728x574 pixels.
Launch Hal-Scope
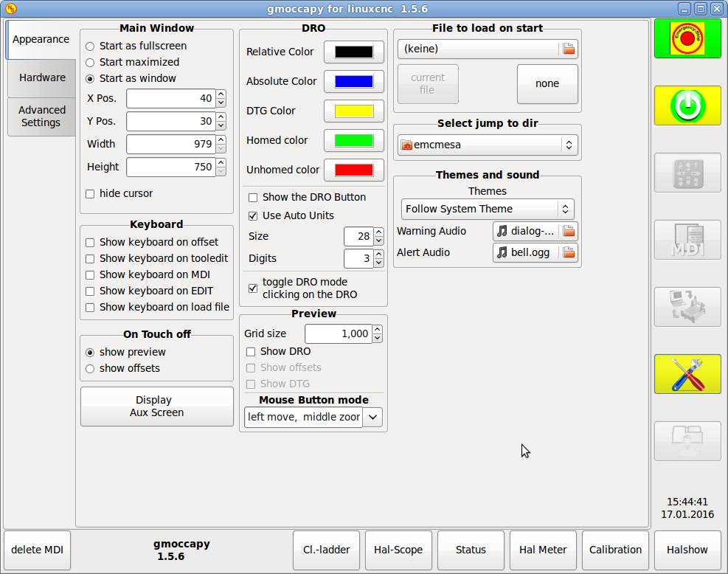coord(398,550)
